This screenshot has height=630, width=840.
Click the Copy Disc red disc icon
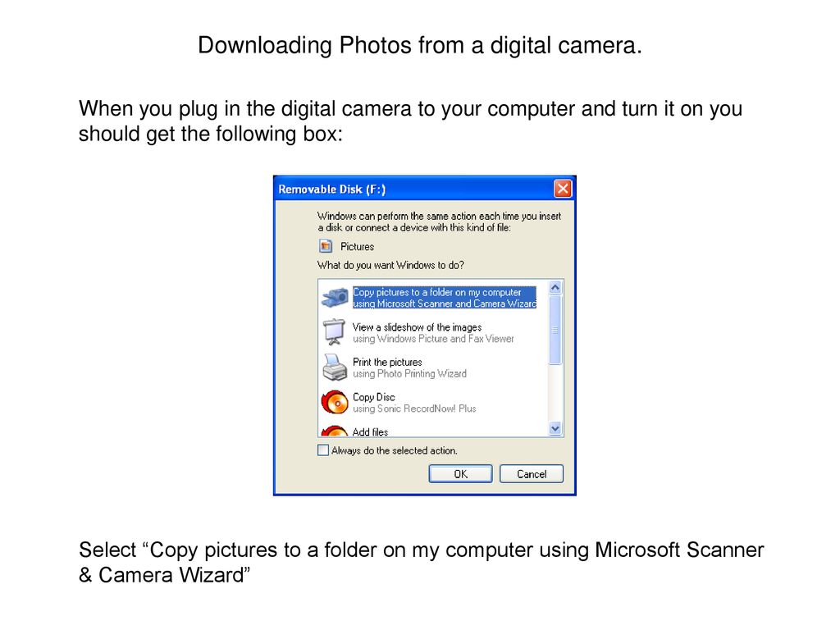[x=335, y=402]
